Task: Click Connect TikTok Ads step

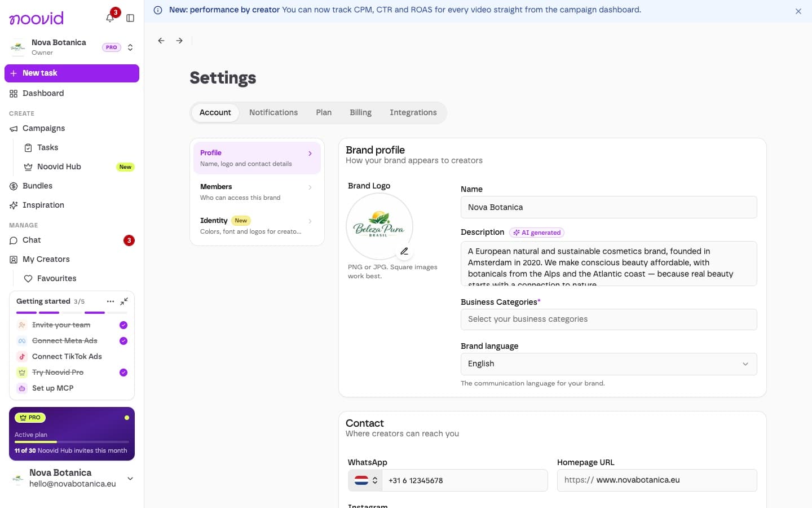Action: tap(72, 357)
